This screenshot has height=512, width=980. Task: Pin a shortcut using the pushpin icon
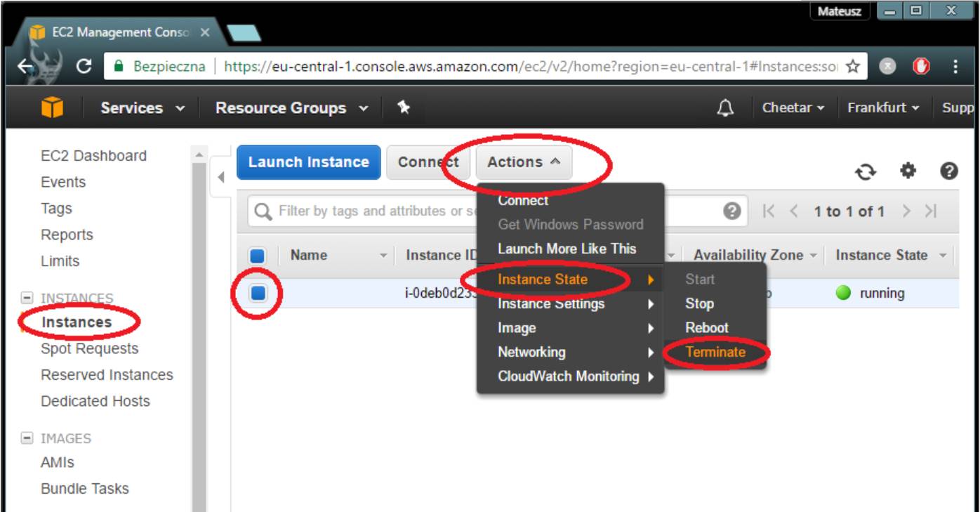(x=404, y=107)
